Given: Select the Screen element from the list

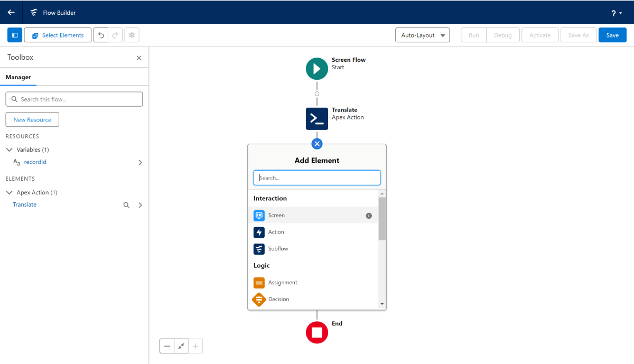Looking at the screenshot, I should pyautogui.click(x=276, y=216).
